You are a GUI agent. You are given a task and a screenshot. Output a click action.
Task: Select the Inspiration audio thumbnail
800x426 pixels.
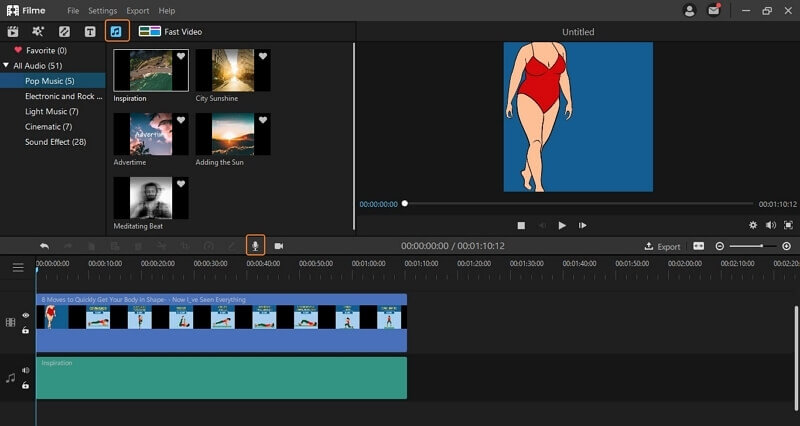coord(151,70)
